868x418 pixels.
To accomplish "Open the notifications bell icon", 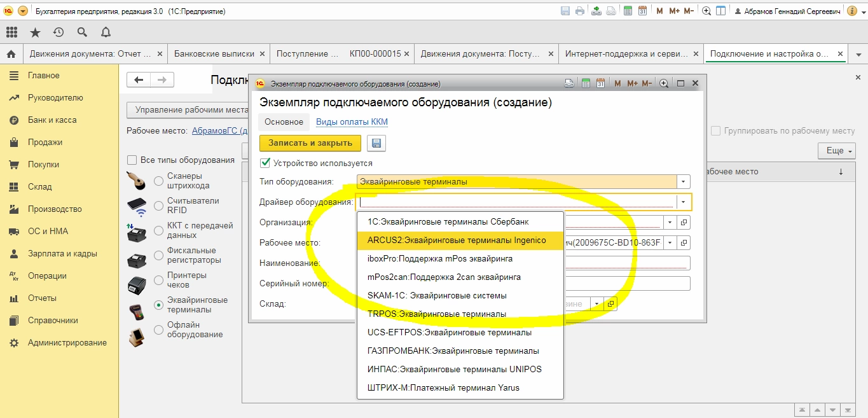I will [106, 32].
